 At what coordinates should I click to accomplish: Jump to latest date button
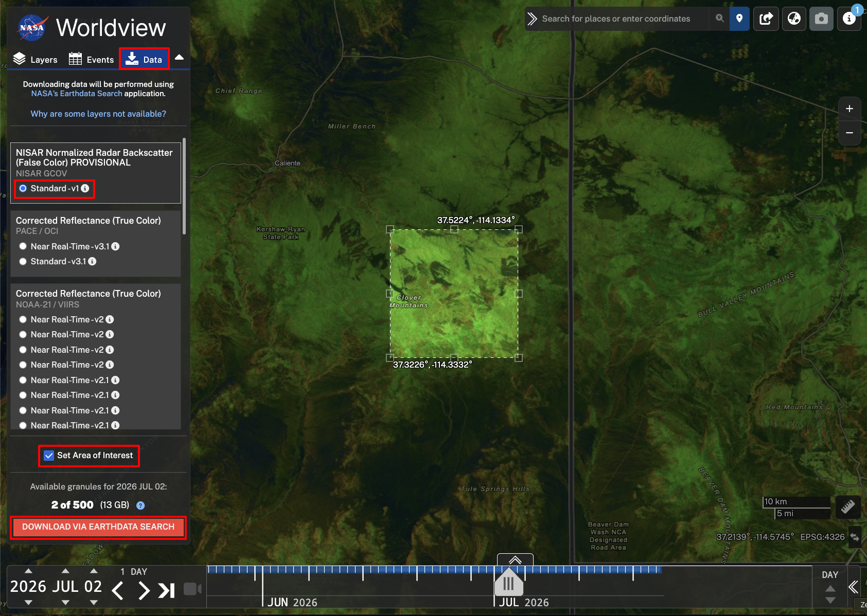pyautogui.click(x=167, y=590)
